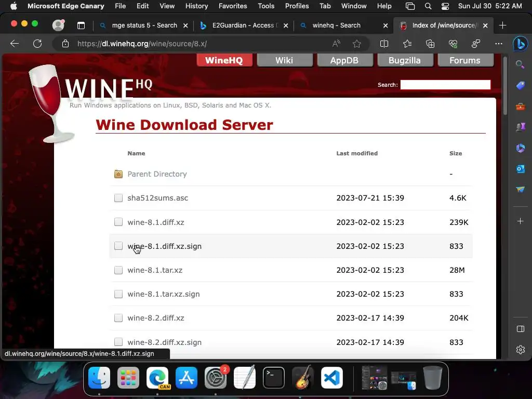This screenshot has width=532, height=399.
Task: Open the browser profile avatar
Action: [x=58, y=25]
